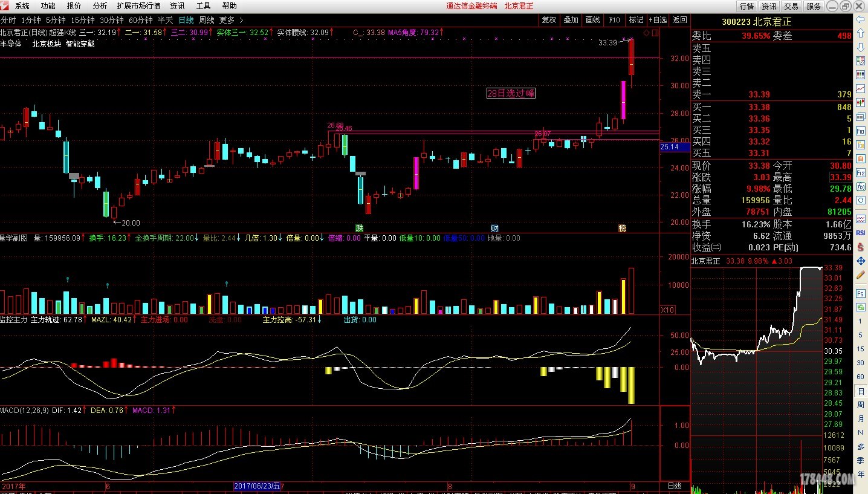The height and width of the screenshot is (494, 868).
Task: Open the 报价 menu
Action: pos(74,6)
